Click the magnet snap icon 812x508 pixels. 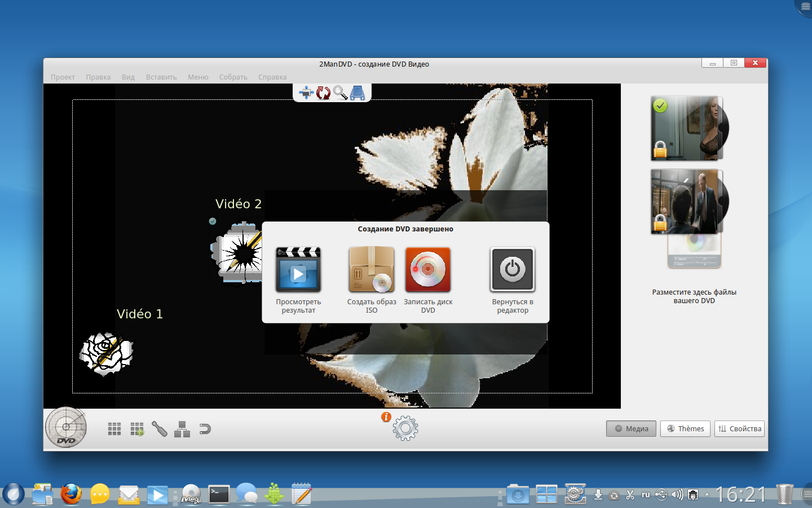point(205,430)
